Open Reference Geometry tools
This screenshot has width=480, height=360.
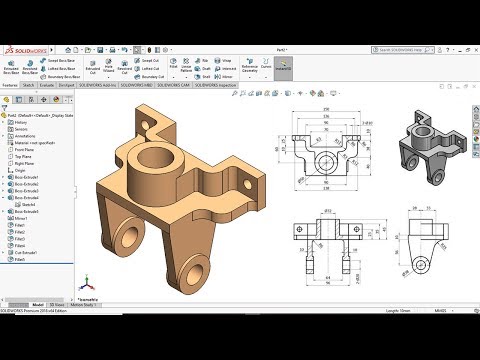(250, 65)
